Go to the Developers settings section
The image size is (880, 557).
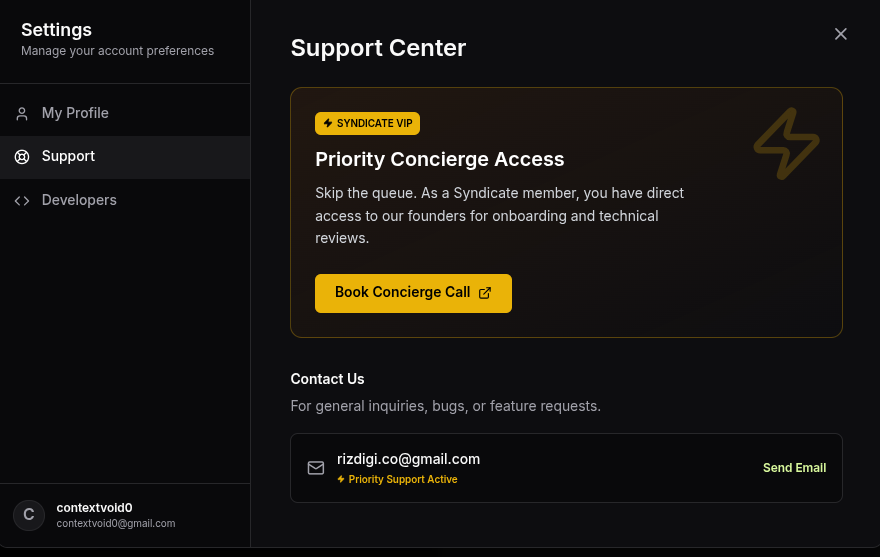(79, 200)
